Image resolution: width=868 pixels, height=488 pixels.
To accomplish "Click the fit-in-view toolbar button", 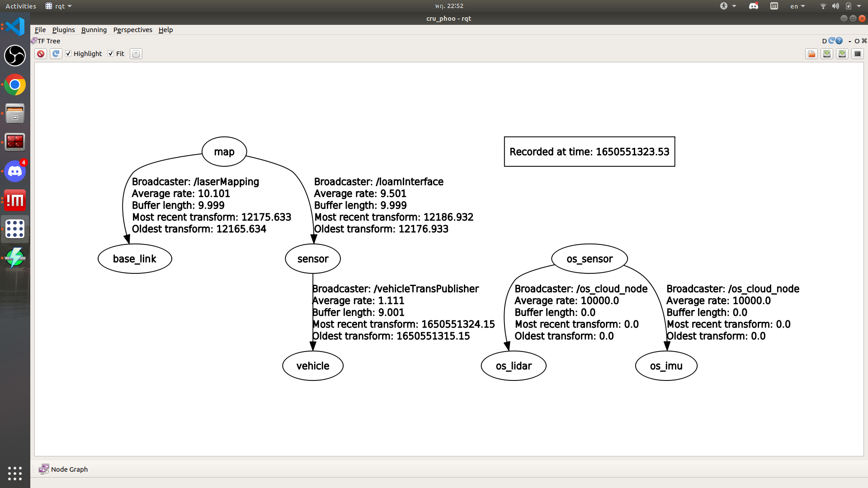I will point(136,54).
